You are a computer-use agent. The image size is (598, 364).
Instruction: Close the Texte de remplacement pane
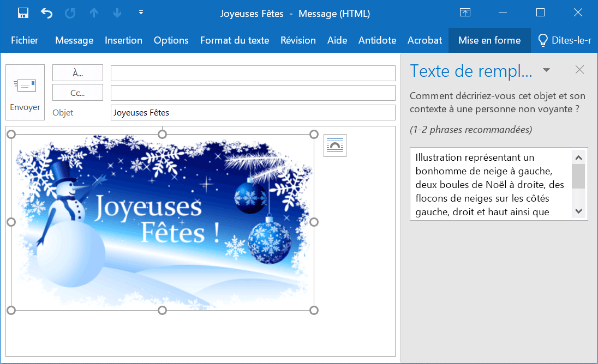point(579,70)
